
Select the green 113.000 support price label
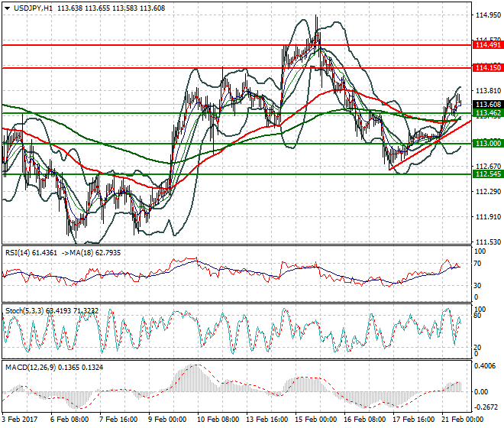pyautogui.click(x=488, y=143)
